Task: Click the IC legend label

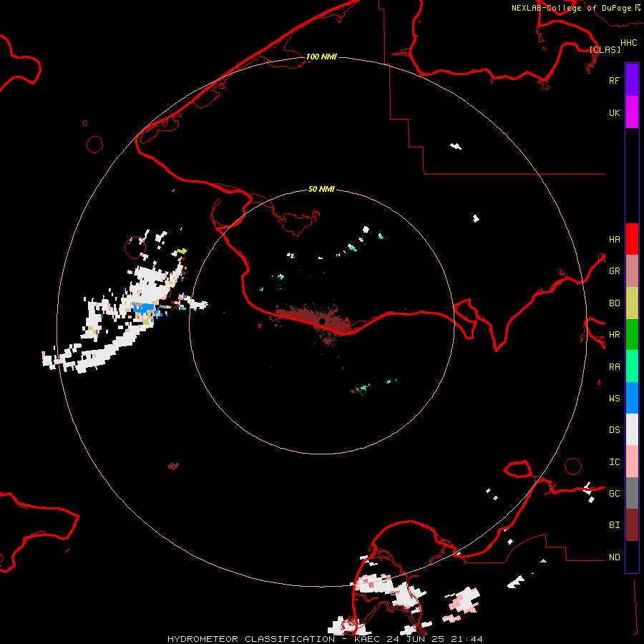Action: point(614,462)
